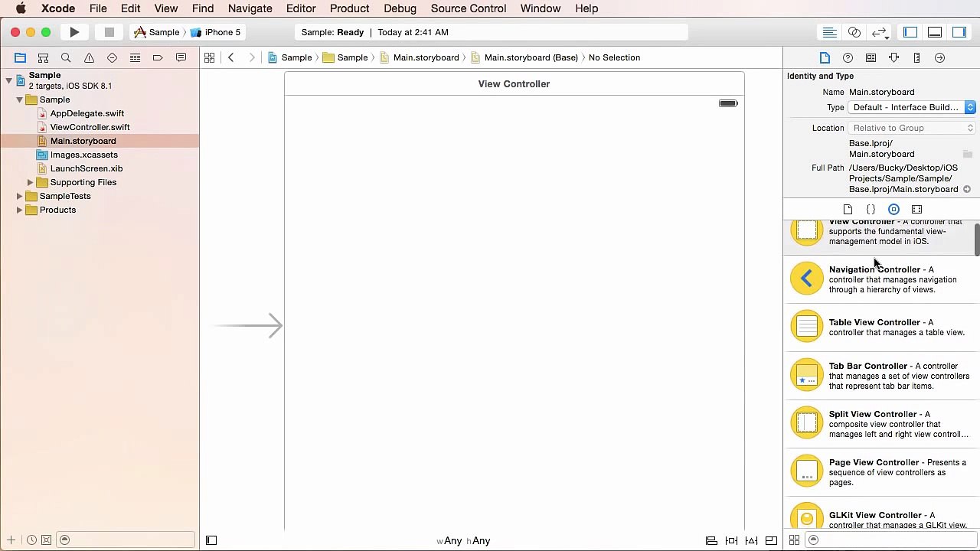The image size is (980, 551).
Task: Open the Symbol navigator
Action: (43, 57)
